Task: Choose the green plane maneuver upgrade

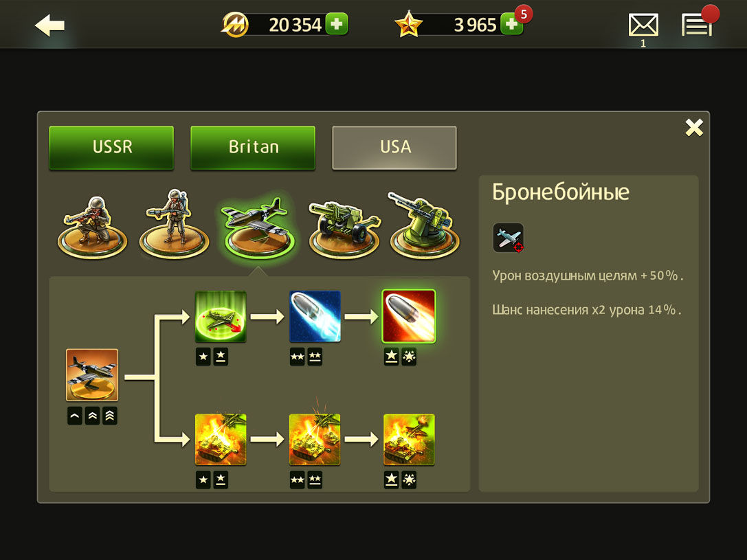Action: pyautogui.click(x=221, y=317)
